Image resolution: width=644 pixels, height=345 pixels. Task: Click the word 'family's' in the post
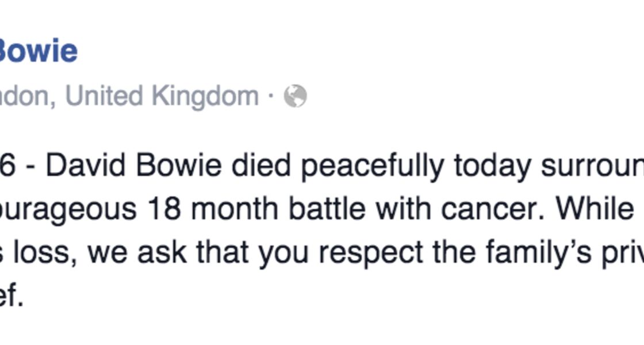[538, 254]
